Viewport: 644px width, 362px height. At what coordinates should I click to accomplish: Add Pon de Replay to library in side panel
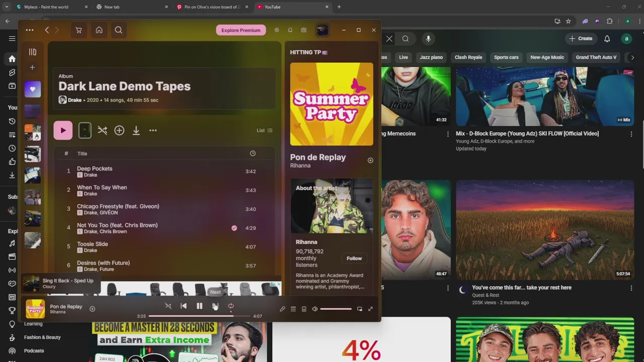pyautogui.click(x=370, y=160)
